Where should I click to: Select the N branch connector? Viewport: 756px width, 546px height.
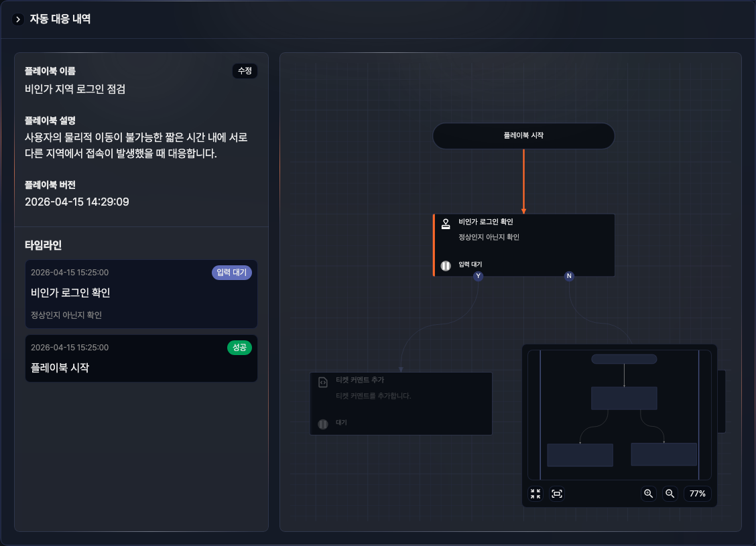pyautogui.click(x=569, y=276)
